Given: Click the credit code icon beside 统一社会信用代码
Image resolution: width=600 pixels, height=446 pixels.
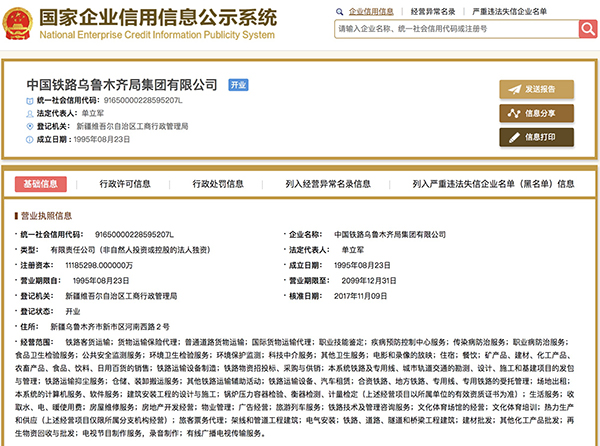Looking at the screenshot, I should [29, 101].
